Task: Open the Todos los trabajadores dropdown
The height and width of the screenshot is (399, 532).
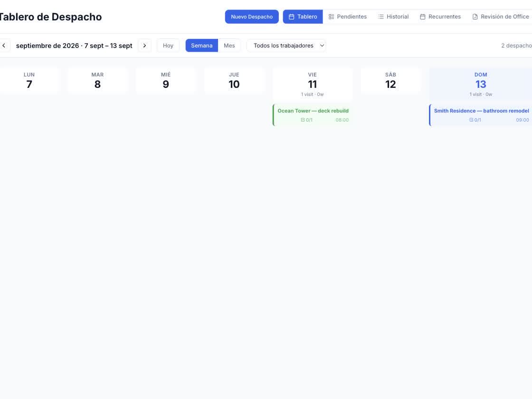Action: tap(286, 46)
